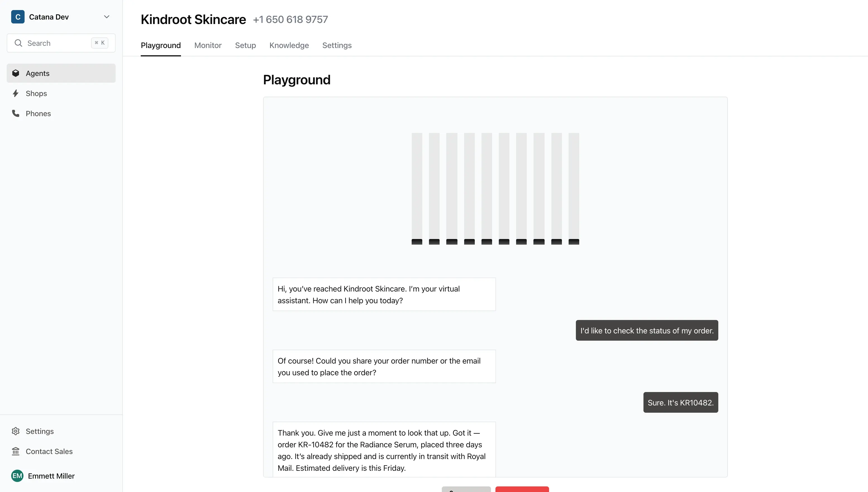Go to the Knowledge tab
The width and height of the screenshot is (868, 492).
pyautogui.click(x=289, y=45)
